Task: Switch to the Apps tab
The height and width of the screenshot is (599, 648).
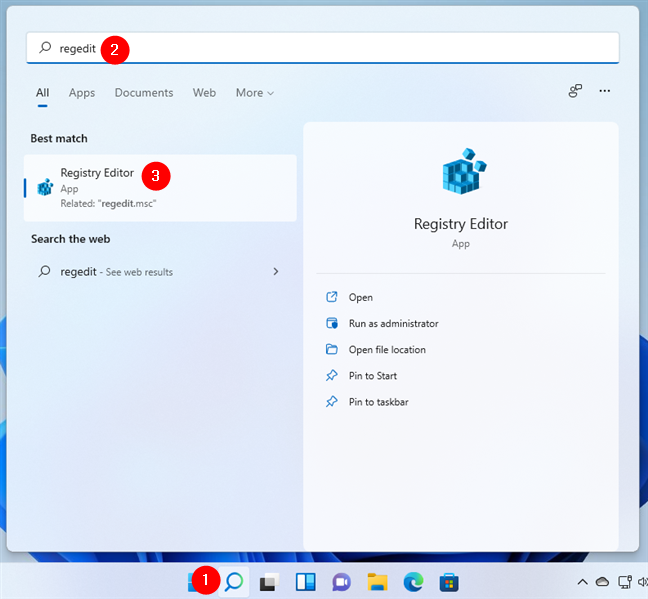Action: point(82,93)
